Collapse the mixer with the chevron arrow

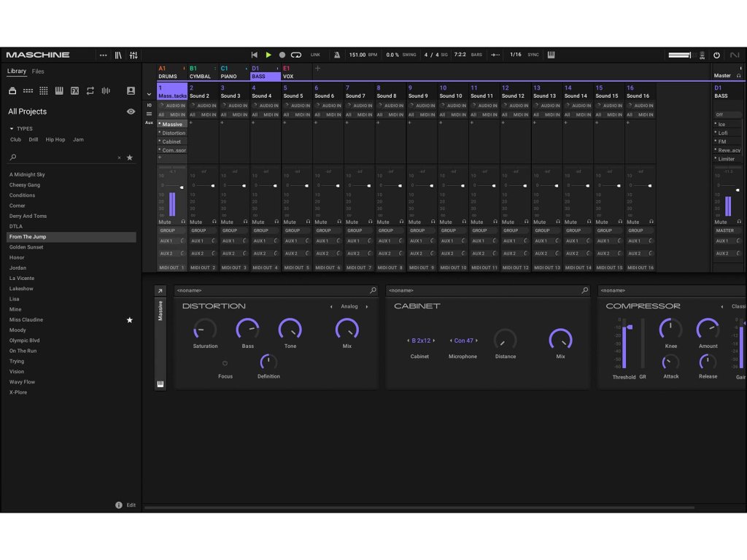point(149,94)
